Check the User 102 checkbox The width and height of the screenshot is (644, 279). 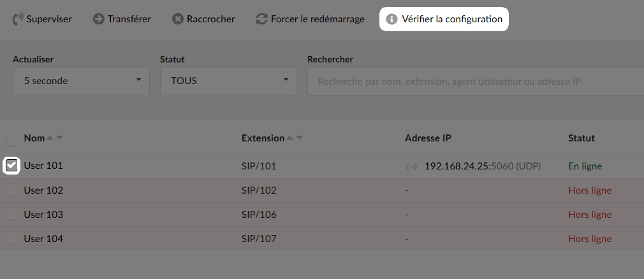coord(11,190)
